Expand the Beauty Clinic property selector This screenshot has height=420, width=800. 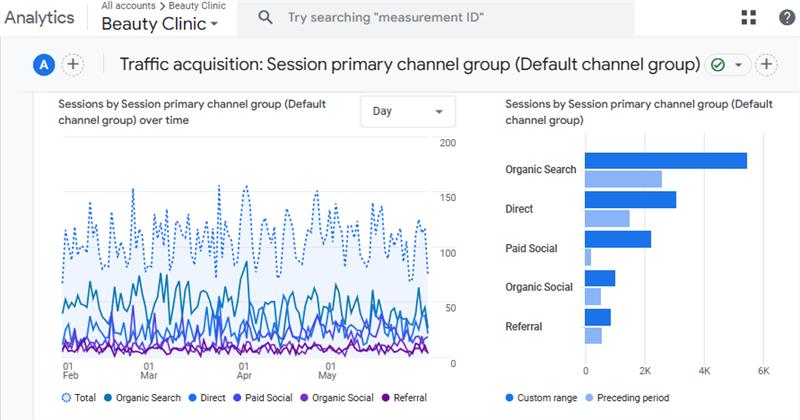(159, 24)
